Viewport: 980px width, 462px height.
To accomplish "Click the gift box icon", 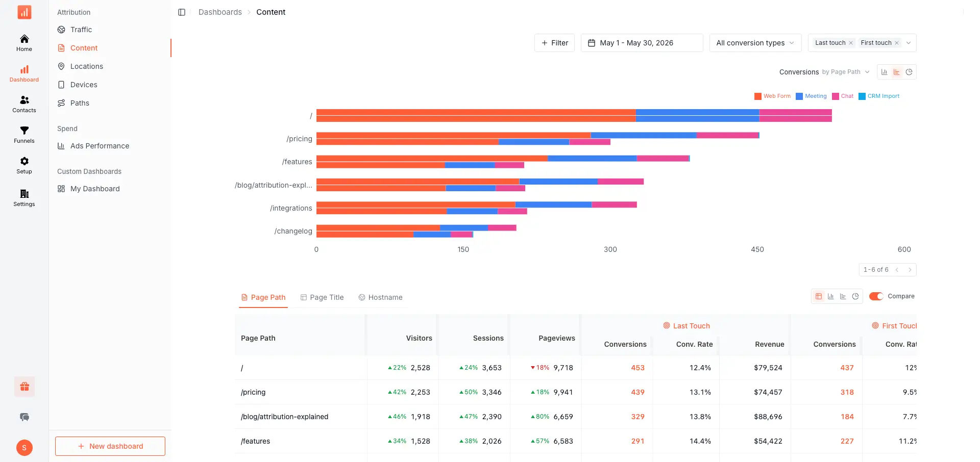I will click(x=24, y=387).
